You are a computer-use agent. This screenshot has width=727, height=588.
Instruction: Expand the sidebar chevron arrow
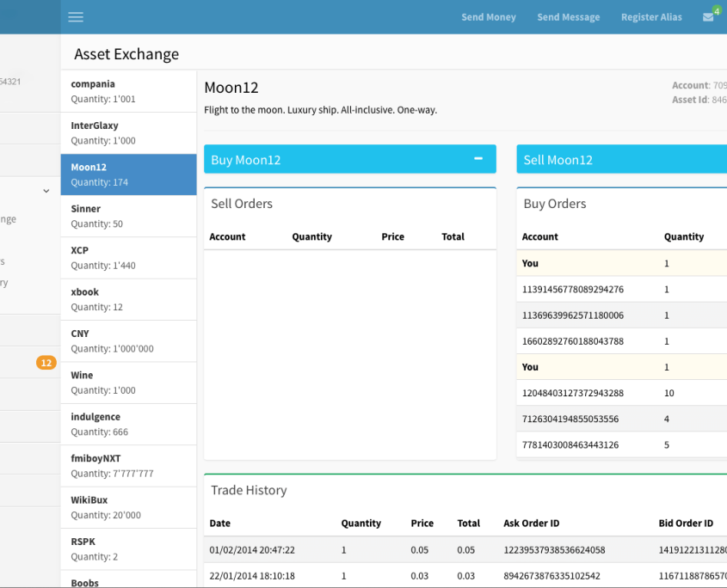tap(46, 191)
